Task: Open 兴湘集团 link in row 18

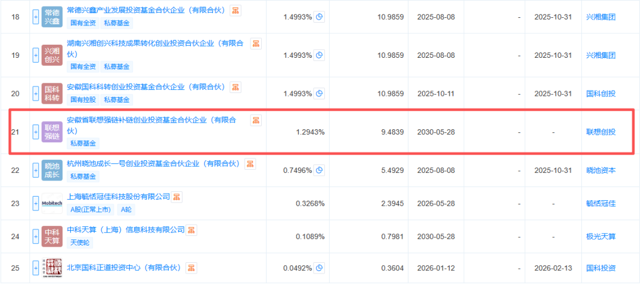Action: coord(601,17)
